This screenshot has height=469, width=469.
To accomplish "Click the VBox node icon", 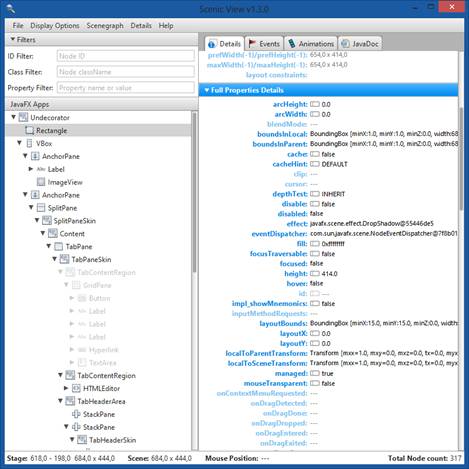I will pyautogui.click(x=29, y=143).
